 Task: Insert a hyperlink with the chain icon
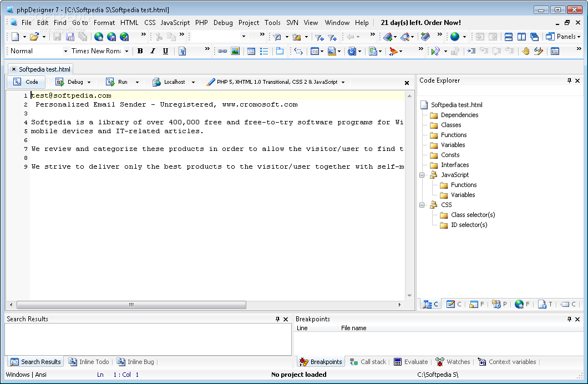point(222,51)
